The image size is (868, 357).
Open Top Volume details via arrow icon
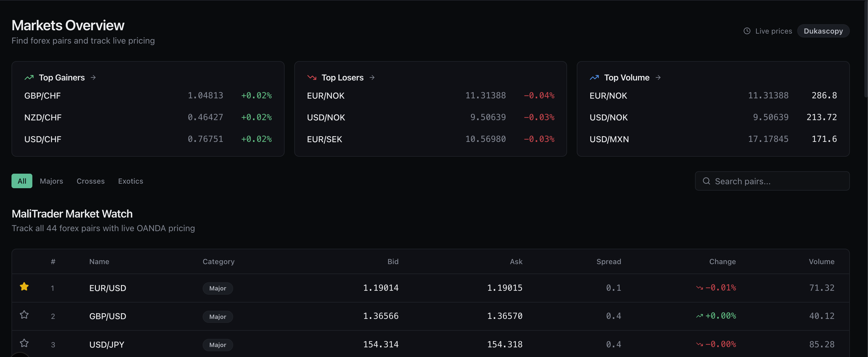coord(658,77)
